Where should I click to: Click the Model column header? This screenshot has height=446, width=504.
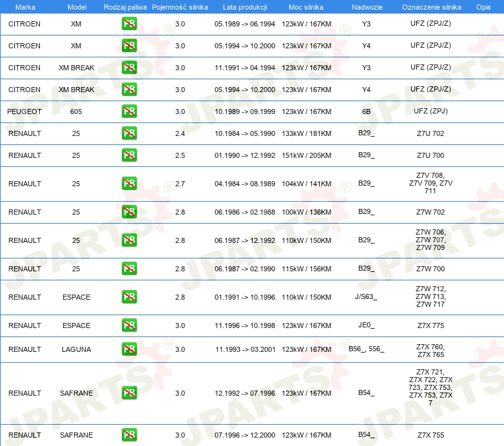coord(77,7)
